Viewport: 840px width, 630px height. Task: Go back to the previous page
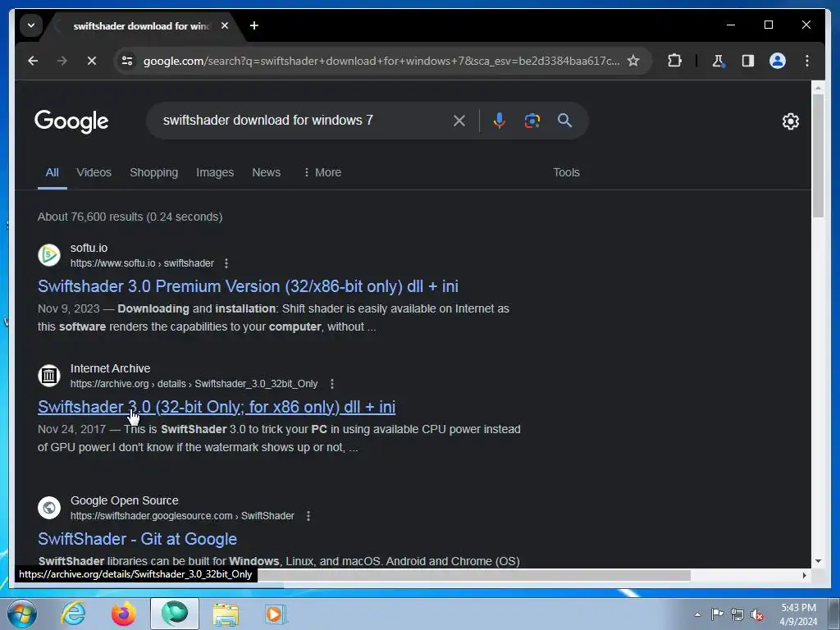[33, 61]
